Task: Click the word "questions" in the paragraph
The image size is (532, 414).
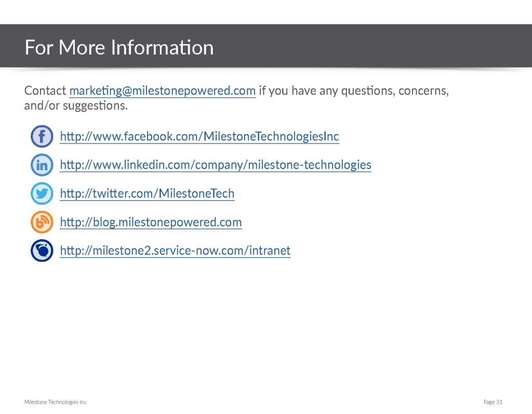Action: (x=368, y=91)
